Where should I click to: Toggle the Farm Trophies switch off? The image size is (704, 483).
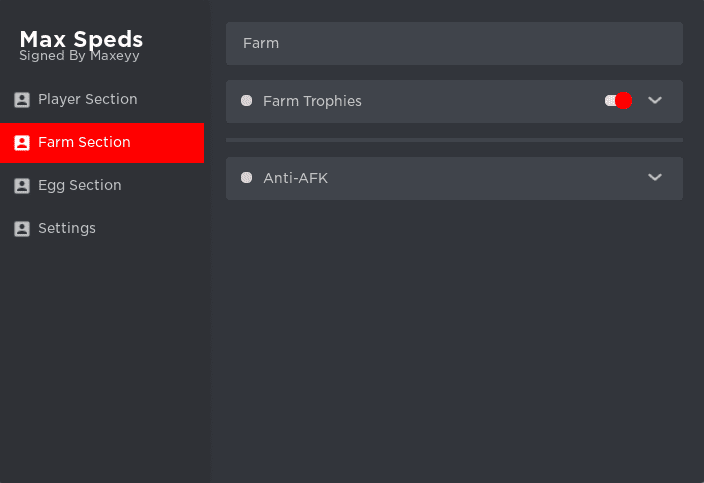(618, 101)
